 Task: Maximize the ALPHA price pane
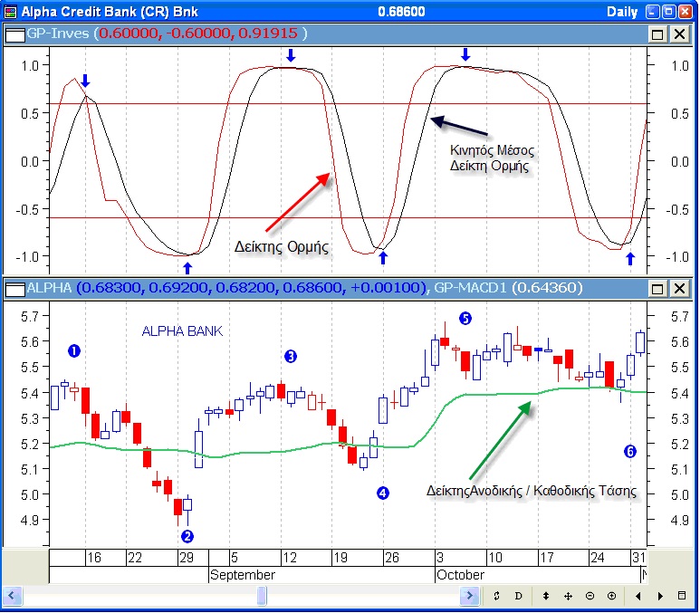(x=657, y=289)
